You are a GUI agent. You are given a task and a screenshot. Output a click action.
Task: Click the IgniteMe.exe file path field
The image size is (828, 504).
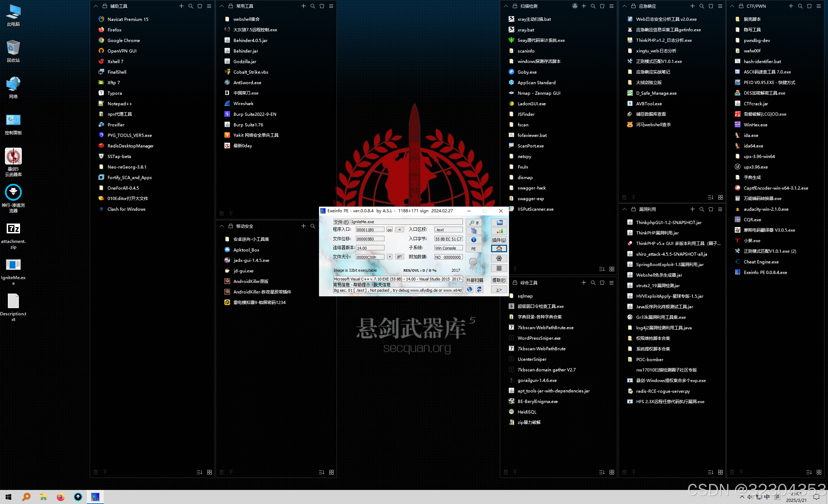[406, 222]
